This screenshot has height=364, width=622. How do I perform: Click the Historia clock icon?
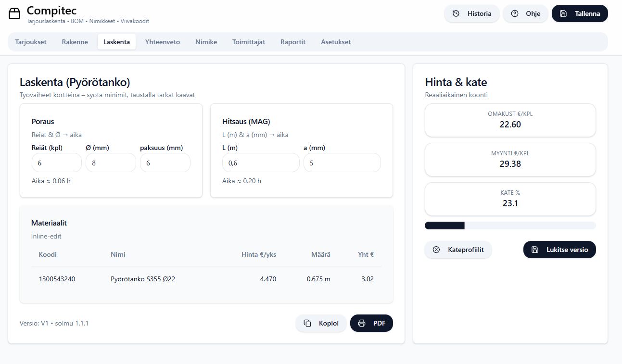(x=456, y=13)
